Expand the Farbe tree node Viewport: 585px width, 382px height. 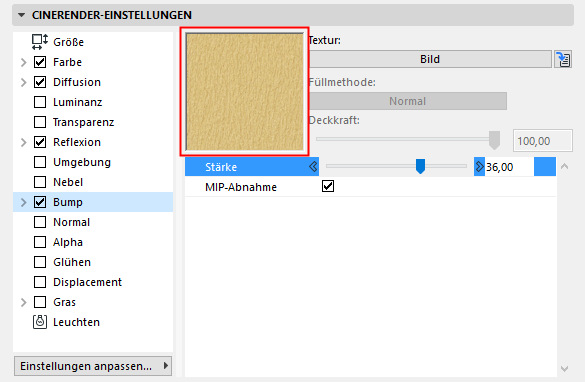pos(24,62)
